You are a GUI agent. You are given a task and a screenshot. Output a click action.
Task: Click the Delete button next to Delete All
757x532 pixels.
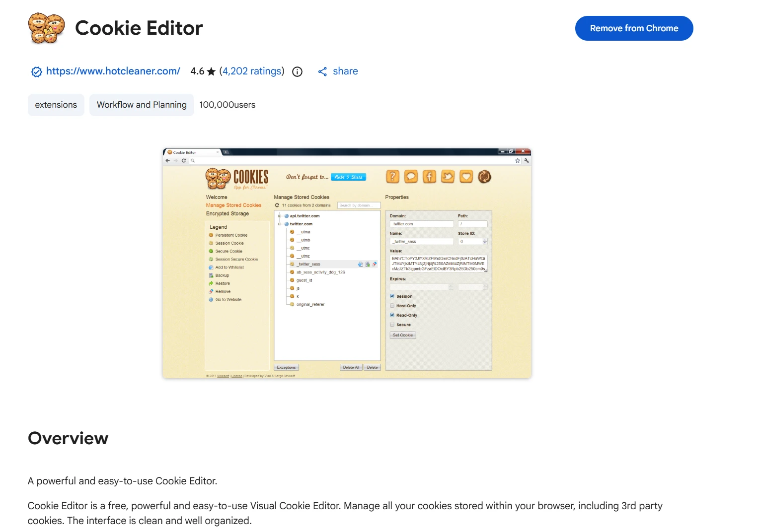[x=373, y=367]
